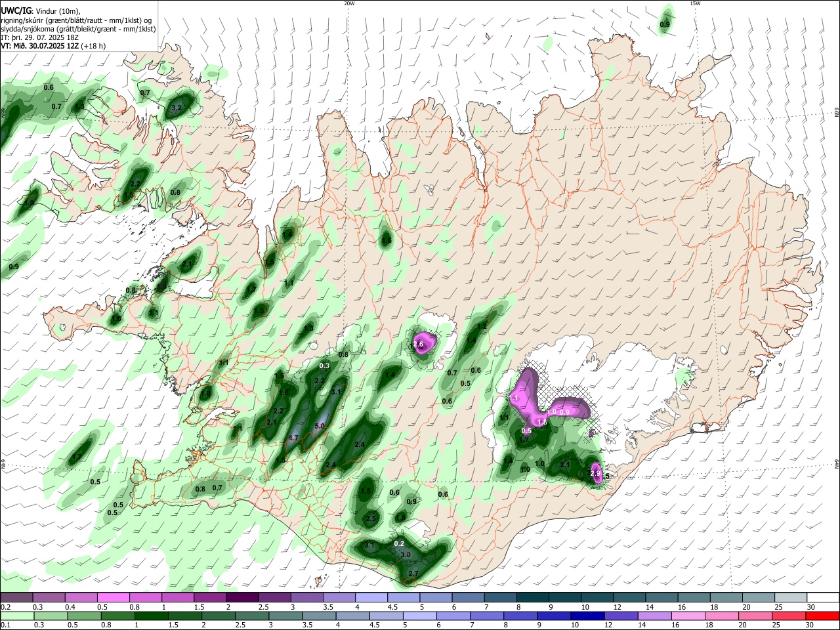Click the 64N latitude label on the right edge

click(837, 465)
